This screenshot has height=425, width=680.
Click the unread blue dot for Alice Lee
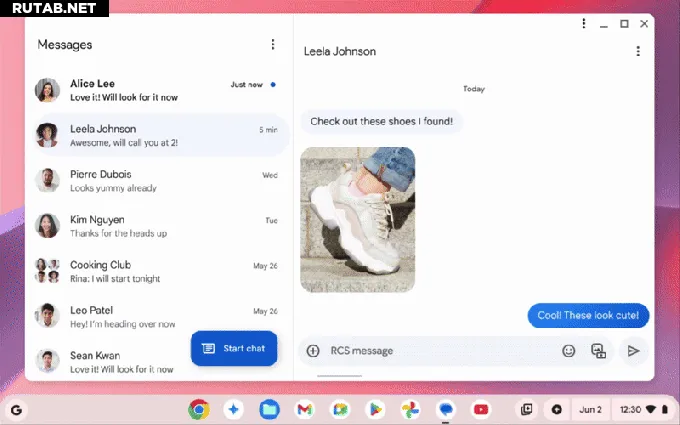pos(273,85)
